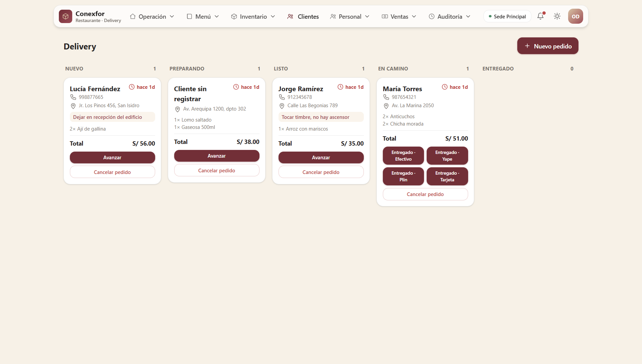This screenshot has width=642, height=364.
Task: Click the location pin on Lucía Fernández card
Action: (x=73, y=106)
